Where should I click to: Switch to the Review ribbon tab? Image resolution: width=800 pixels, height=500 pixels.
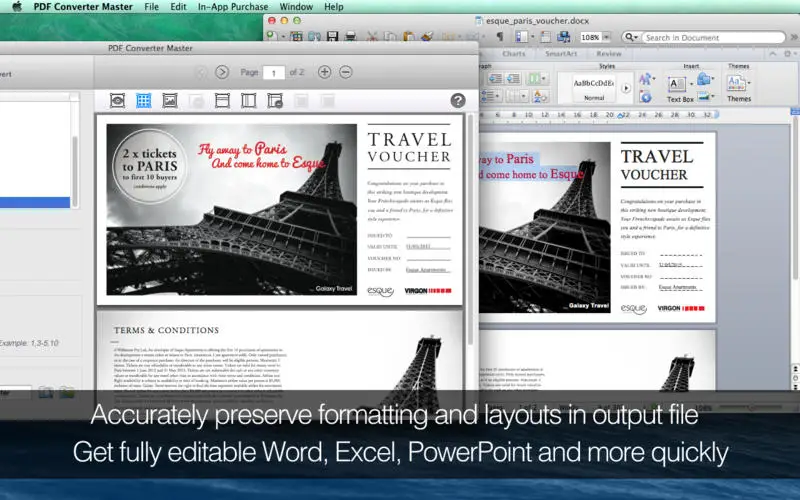[609, 54]
